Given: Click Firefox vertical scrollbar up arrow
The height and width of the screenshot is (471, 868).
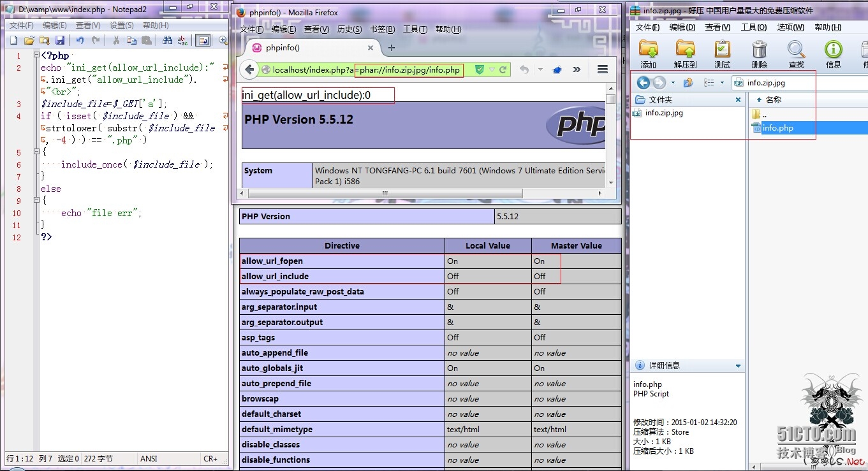Looking at the screenshot, I should pos(610,89).
